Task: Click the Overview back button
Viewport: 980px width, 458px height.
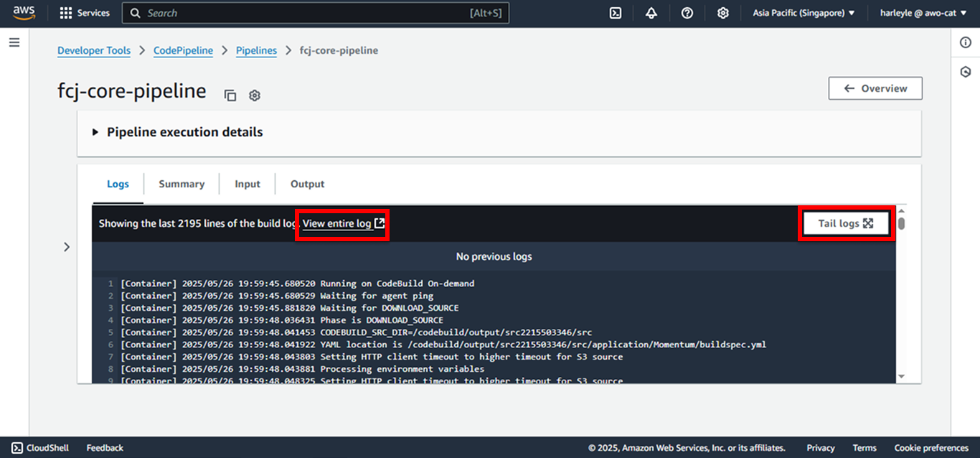Action: 875,88
